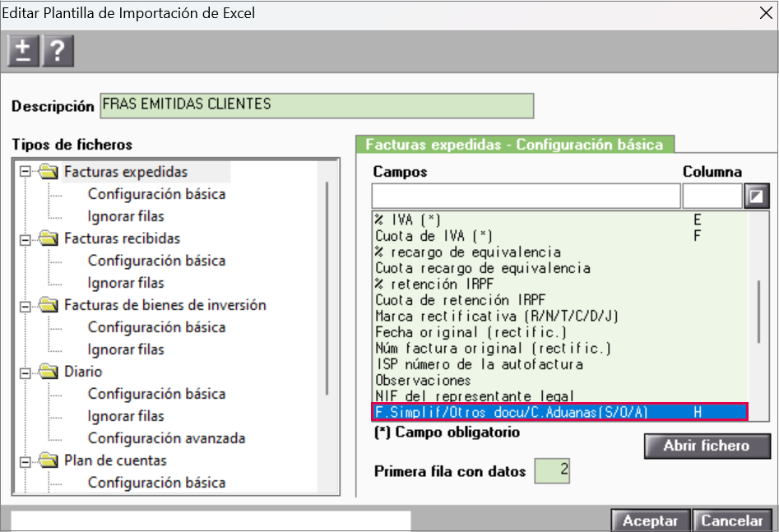This screenshot has width=779, height=532.
Task: Open Ignorar filas under bienes de inversión
Action: (x=126, y=349)
